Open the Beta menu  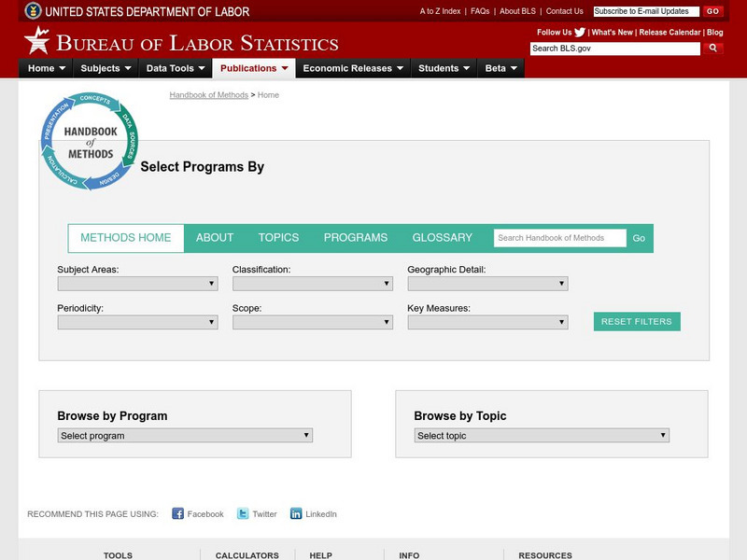coord(500,68)
